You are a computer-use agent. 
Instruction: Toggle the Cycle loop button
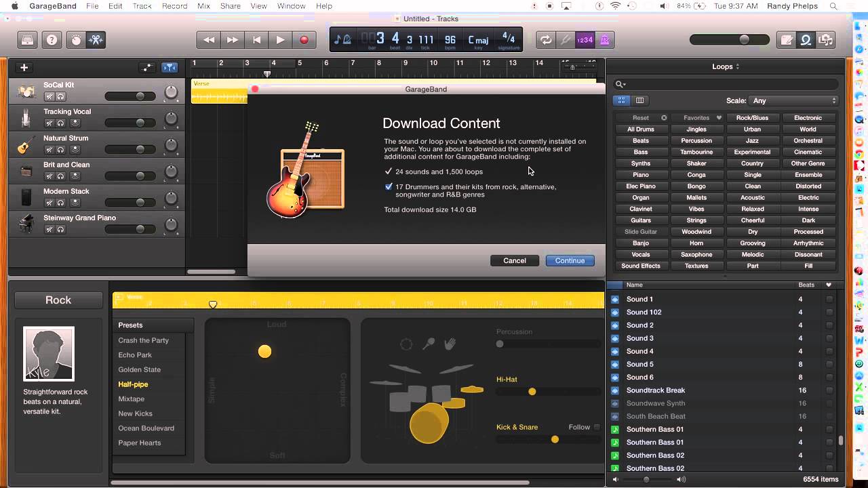pyautogui.click(x=545, y=40)
